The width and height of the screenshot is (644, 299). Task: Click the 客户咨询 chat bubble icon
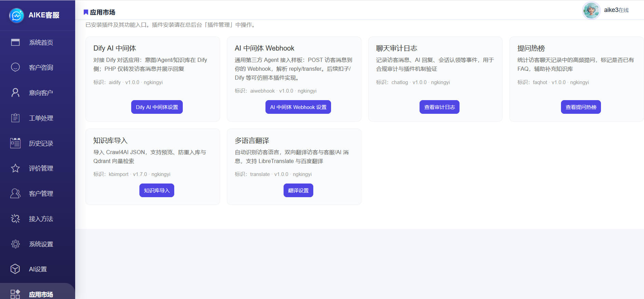click(15, 67)
